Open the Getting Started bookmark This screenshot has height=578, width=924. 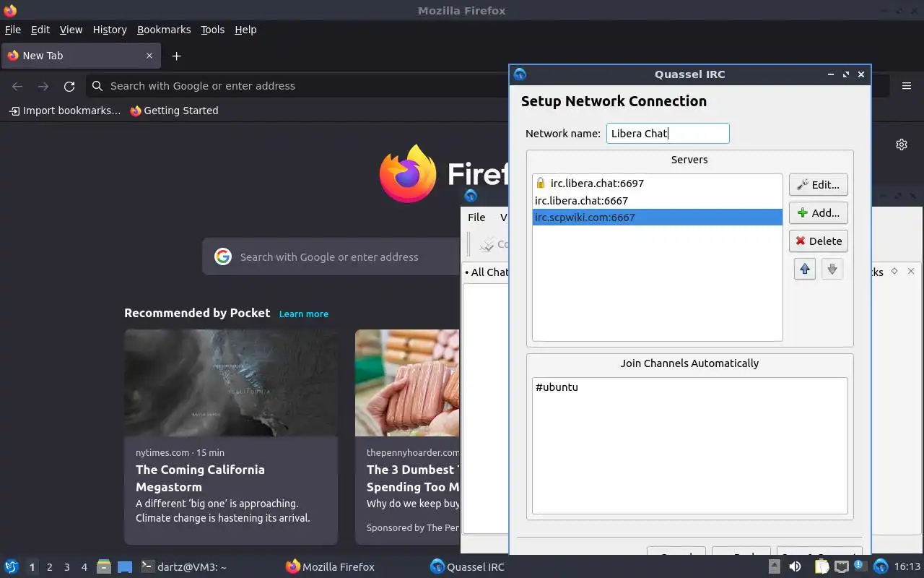pos(174,111)
